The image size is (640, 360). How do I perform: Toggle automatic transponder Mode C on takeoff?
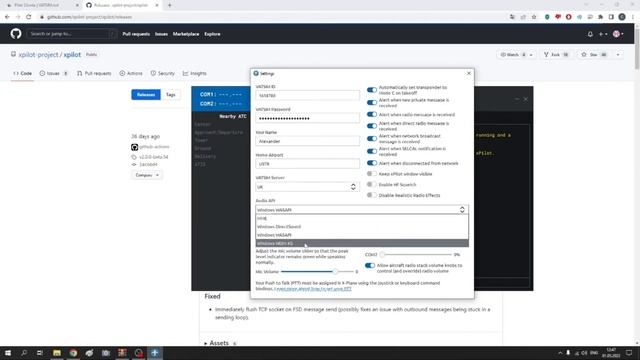[371, 90]
